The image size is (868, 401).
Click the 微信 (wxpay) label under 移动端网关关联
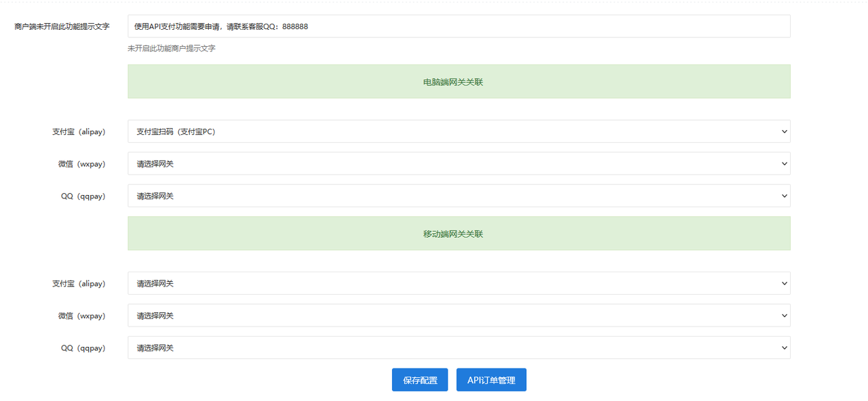click(x=82, y=316)
